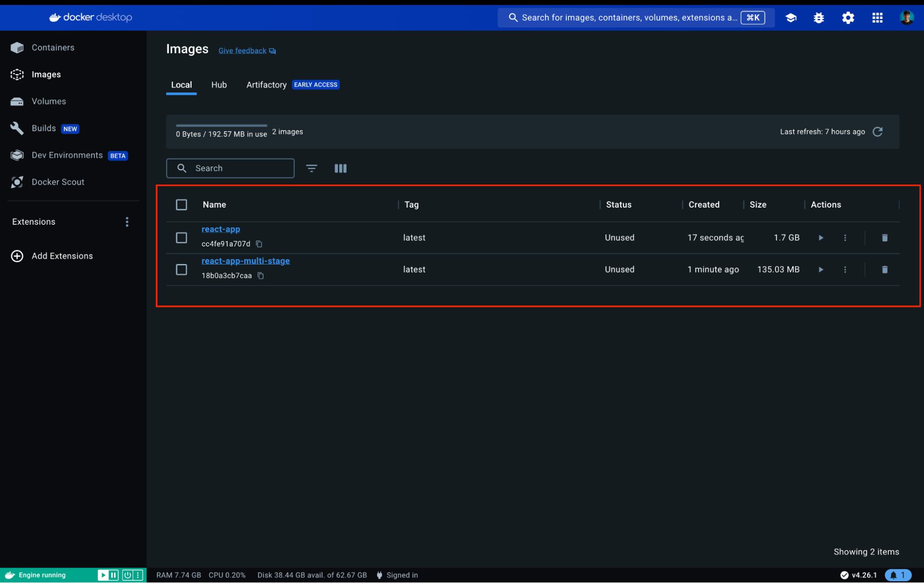This screenshot has height=583, width=924.
Task: Open the filter images icon
Action: click(x=312, y=168)
